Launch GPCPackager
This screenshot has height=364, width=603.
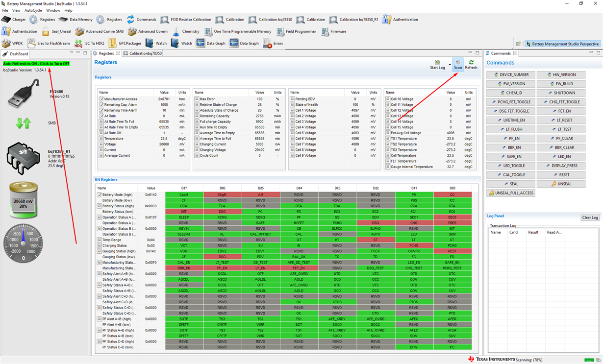(x=125, y=43)
